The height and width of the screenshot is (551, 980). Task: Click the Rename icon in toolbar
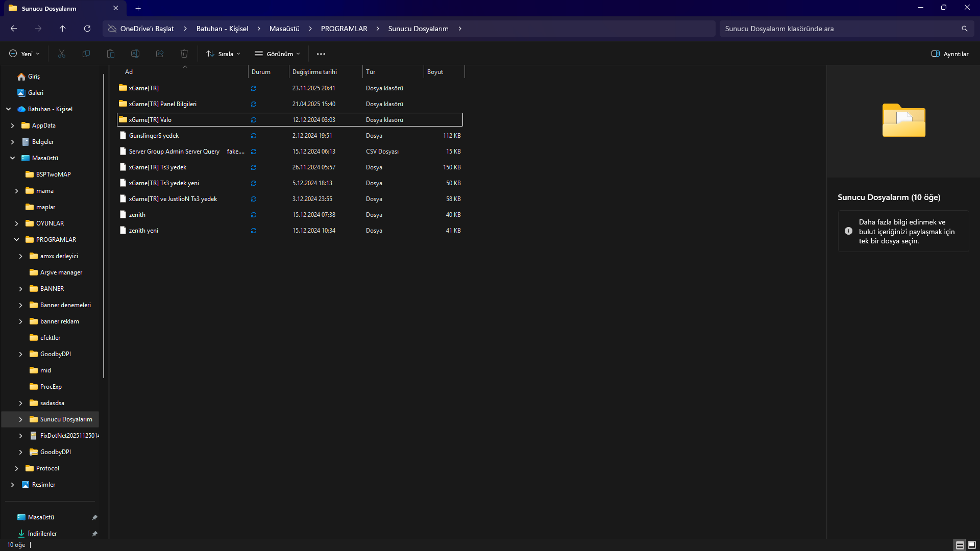pos(135,54)
